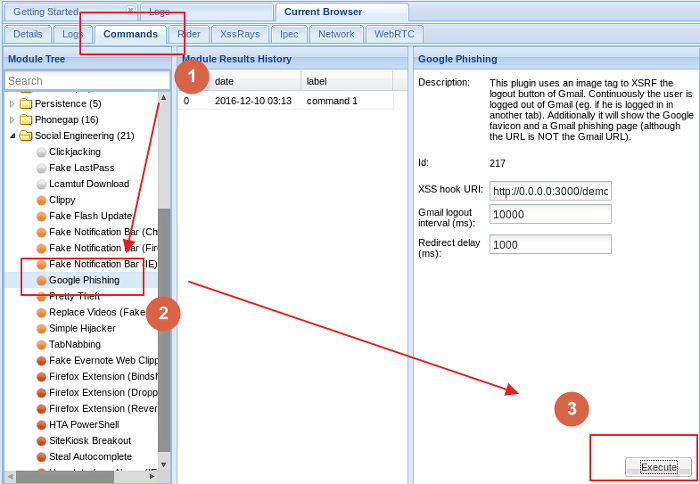The height and width of the screenshot is (484, 700).
Task: Open the Current Browser tab
Action: point(342,12)
